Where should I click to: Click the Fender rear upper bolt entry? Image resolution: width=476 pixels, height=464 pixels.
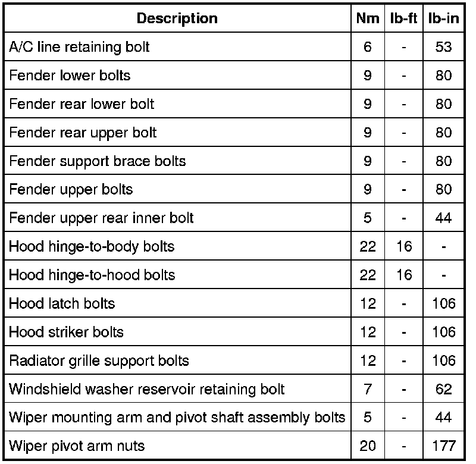click(x=83, y=133)
